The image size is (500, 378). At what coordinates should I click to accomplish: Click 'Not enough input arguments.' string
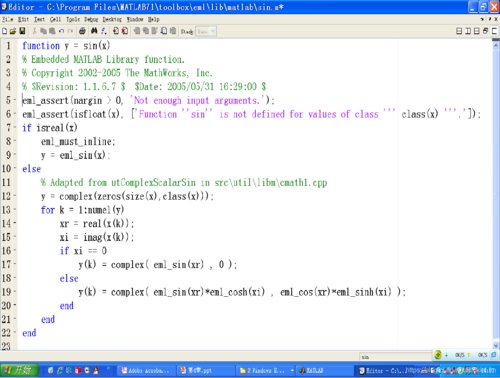coord(197,100)
